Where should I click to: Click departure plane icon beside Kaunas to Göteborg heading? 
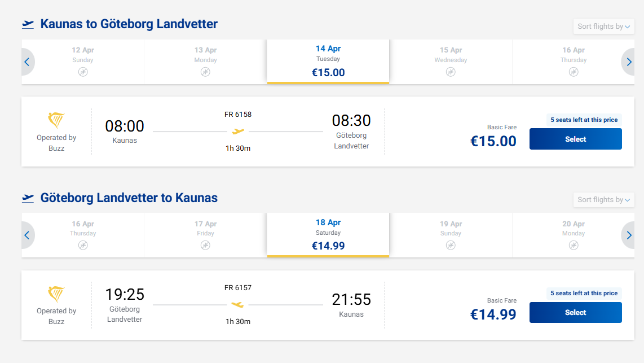pyautogui.click(x=28, y=24)
